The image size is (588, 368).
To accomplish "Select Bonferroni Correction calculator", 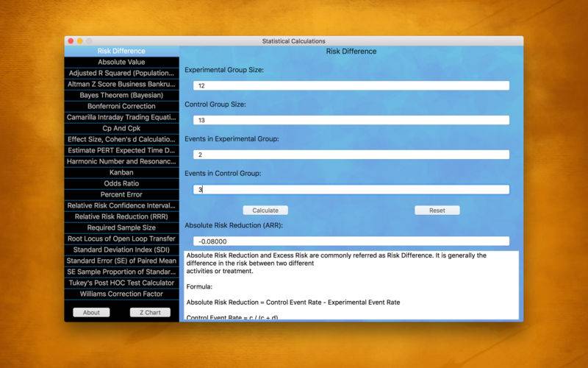I will pyautogui.click(x=121, y=106).
